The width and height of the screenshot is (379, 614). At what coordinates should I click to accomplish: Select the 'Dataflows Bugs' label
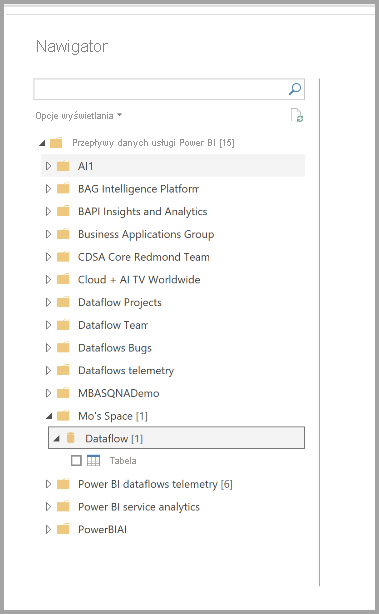115,348
